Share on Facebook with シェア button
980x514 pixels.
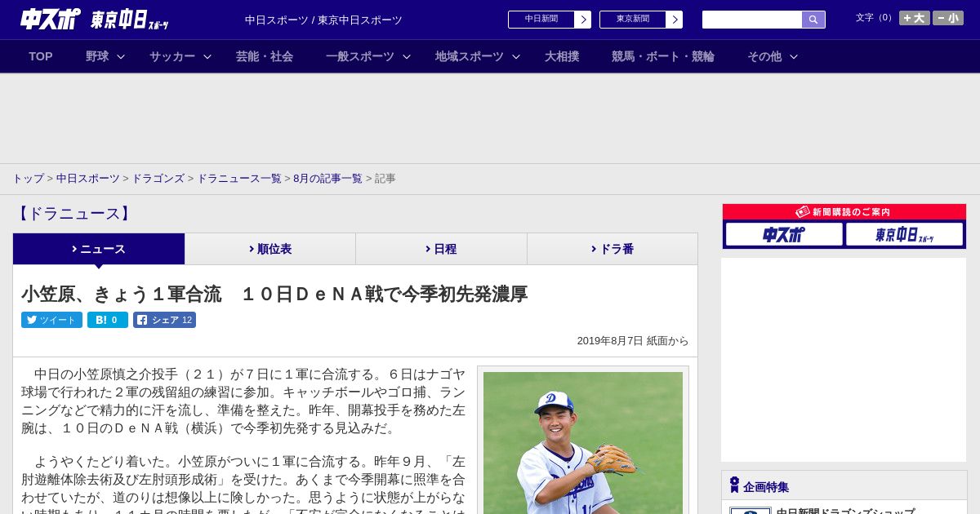(164, 320)
